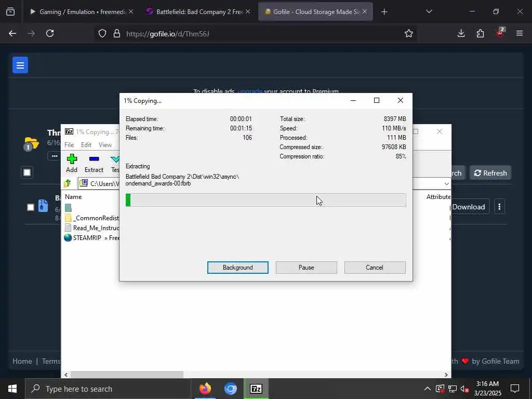Open the File menu in 7-Zip
Viewport: 532px width, 399px height.
(x=69, y=145)
